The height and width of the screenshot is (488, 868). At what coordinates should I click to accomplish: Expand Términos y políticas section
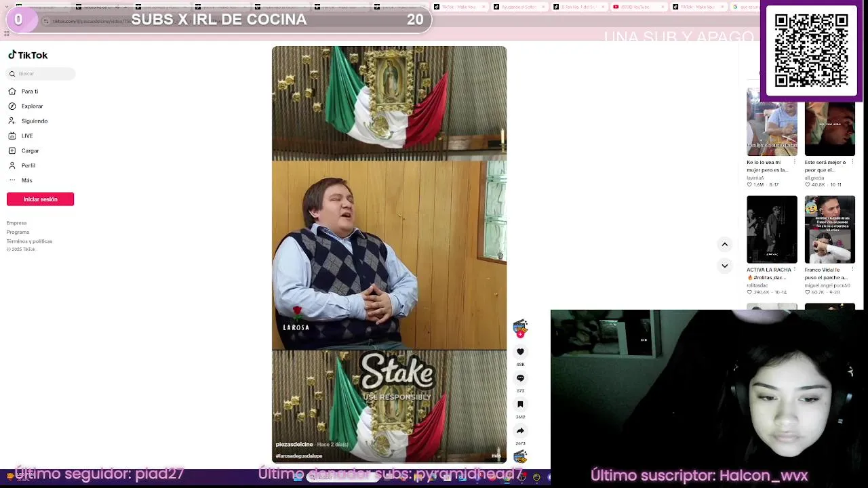click(29, 241)
